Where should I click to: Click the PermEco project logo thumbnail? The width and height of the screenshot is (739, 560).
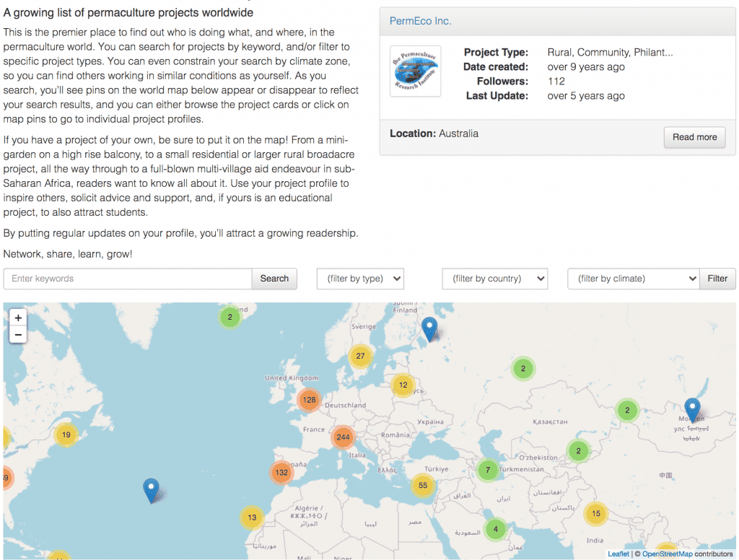(415, 71)
